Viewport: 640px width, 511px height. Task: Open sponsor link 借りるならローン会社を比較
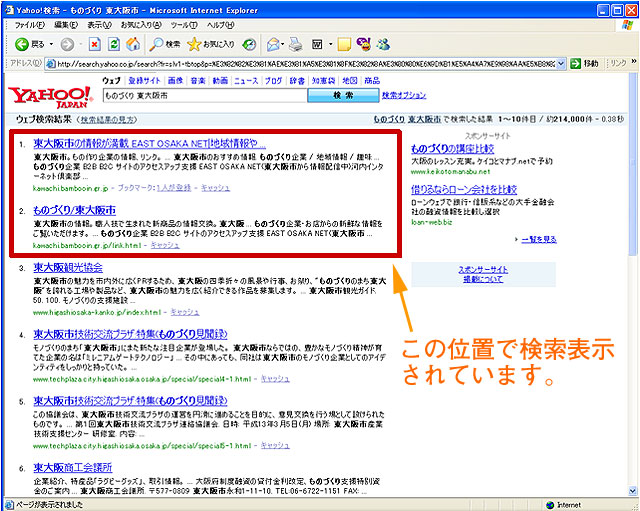(464, 189)
